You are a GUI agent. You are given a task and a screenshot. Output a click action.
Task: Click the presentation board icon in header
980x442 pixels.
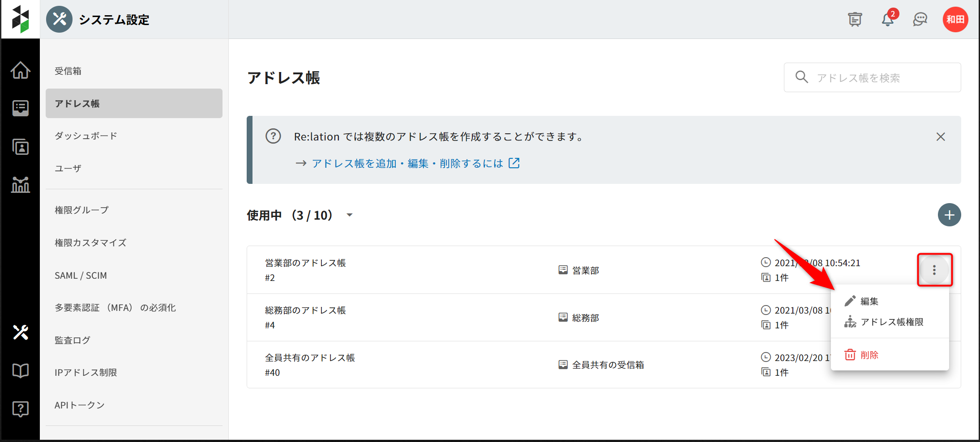pyautogui.click(x=855, y=20)
